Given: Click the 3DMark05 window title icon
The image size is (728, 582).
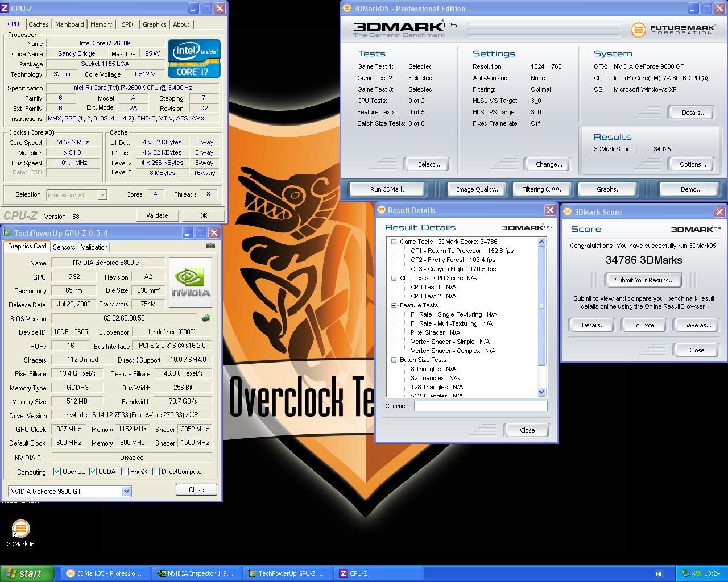Looking at the screenshot, I should pos(347,9).
